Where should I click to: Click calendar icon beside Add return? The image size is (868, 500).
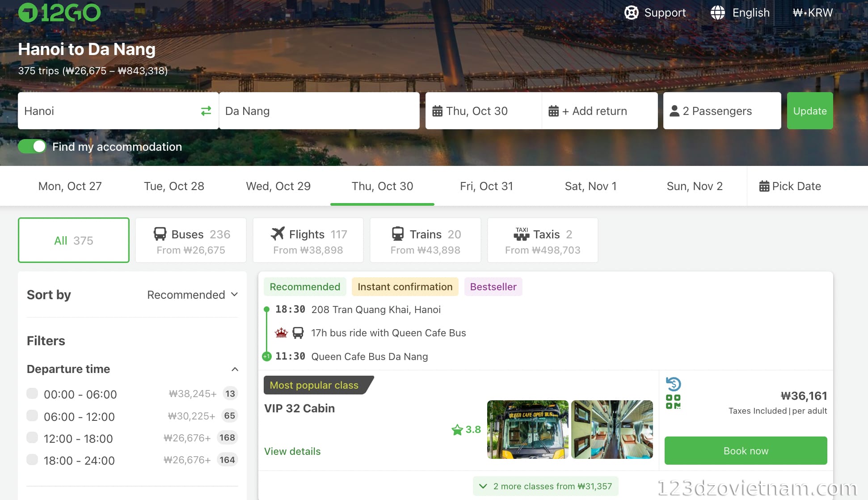(553, 111)
